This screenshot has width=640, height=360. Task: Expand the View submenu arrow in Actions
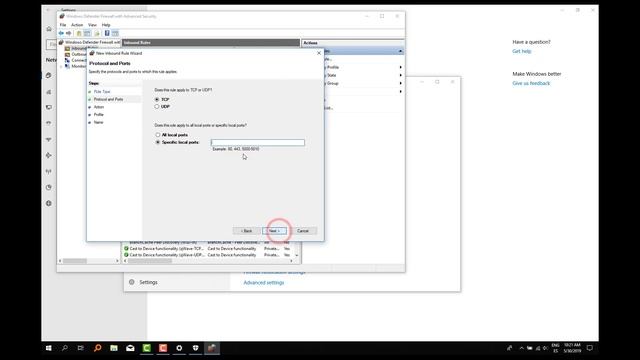tap(400, 91)
